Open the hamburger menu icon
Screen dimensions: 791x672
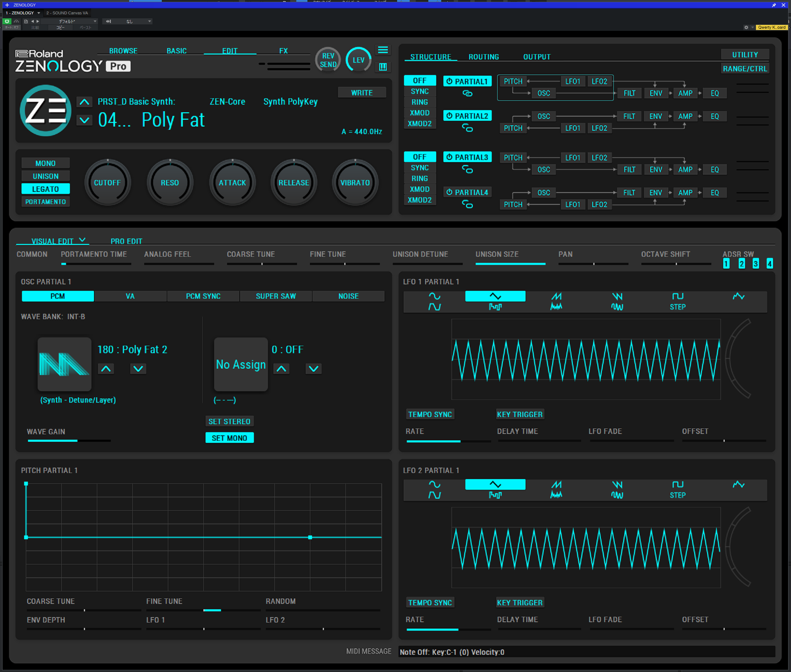point(382,50)
